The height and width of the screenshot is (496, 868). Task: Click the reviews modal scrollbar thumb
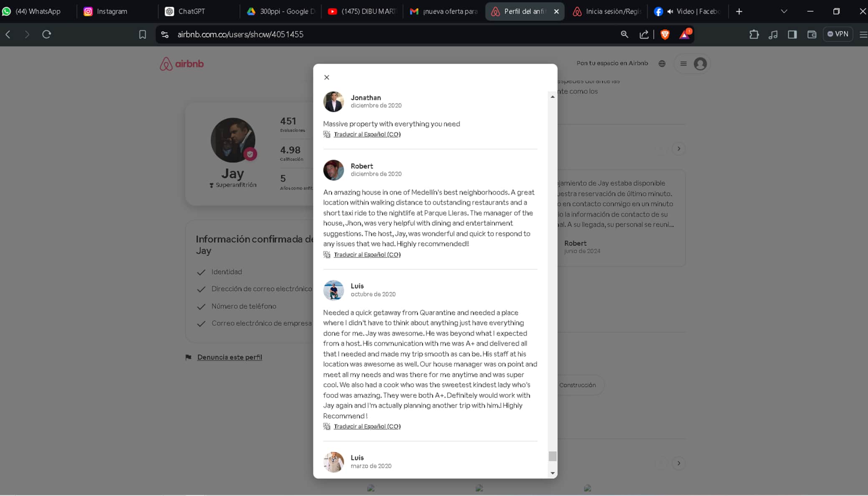[x=553, y=456]
